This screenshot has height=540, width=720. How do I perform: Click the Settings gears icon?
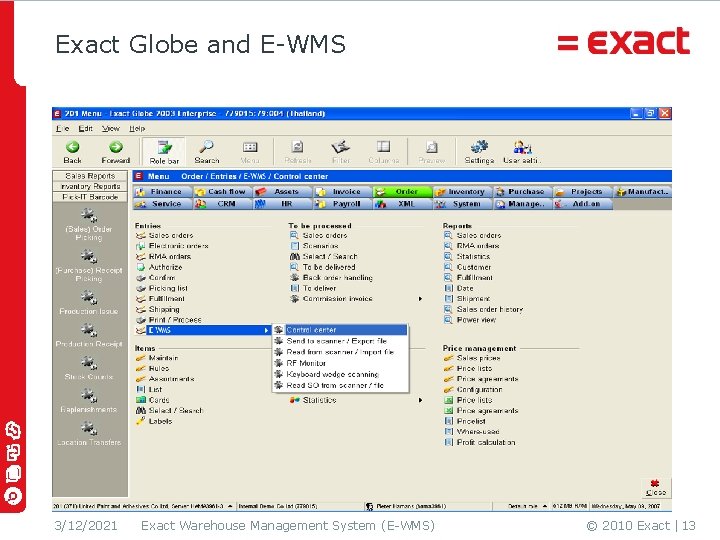[479, 147]
